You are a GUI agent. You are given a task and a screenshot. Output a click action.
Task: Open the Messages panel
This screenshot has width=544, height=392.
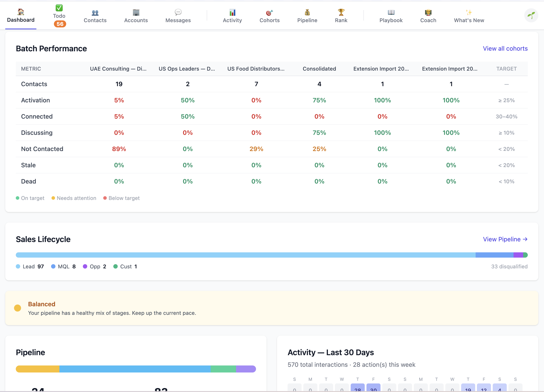[178, 16]
